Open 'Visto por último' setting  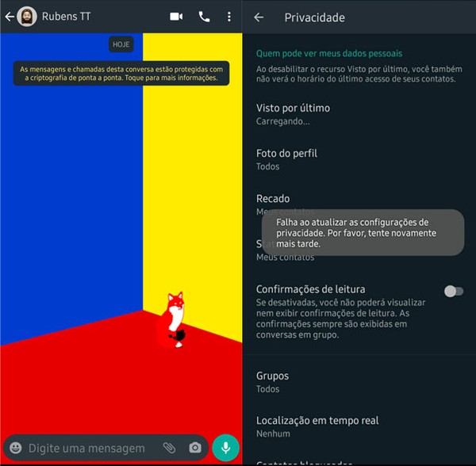[x=359, y=114]
